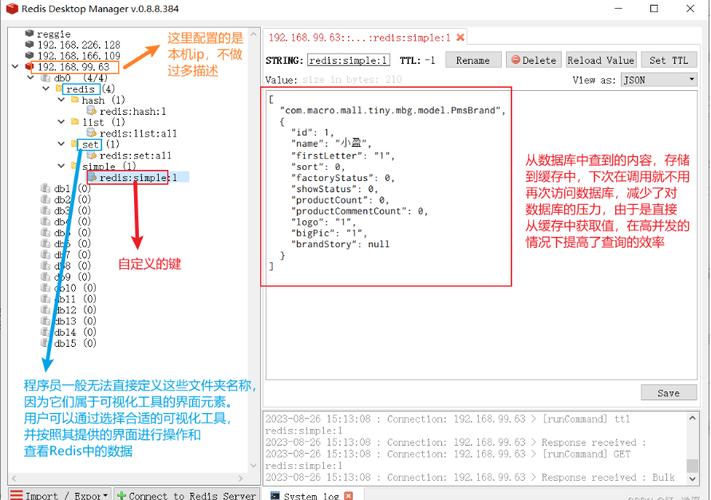
Task: Collapse the redis namespace folder
Action: (x=46, y=88)
